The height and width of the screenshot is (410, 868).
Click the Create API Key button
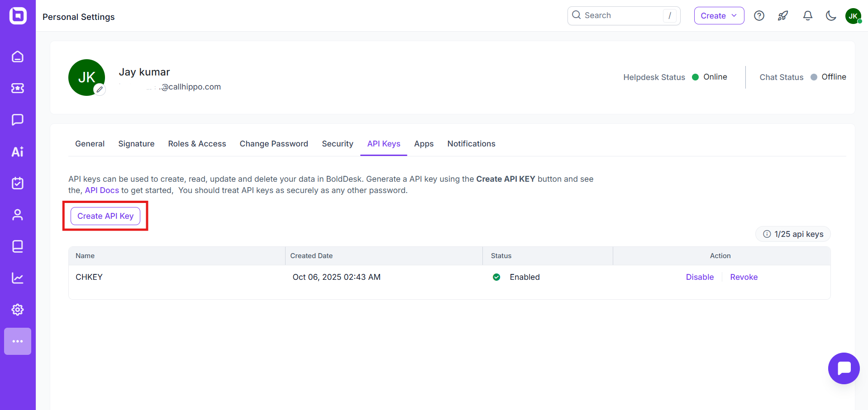105,216
